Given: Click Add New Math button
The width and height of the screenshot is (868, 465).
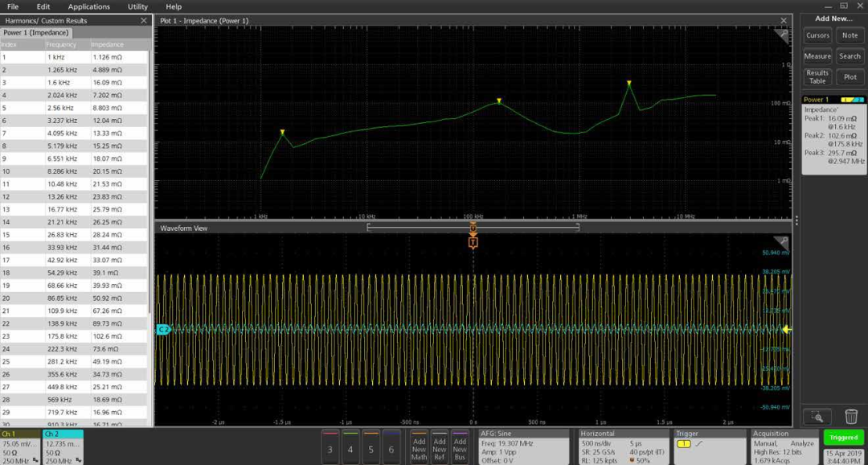Looking at the screenshot, I should tap(419, 446).
